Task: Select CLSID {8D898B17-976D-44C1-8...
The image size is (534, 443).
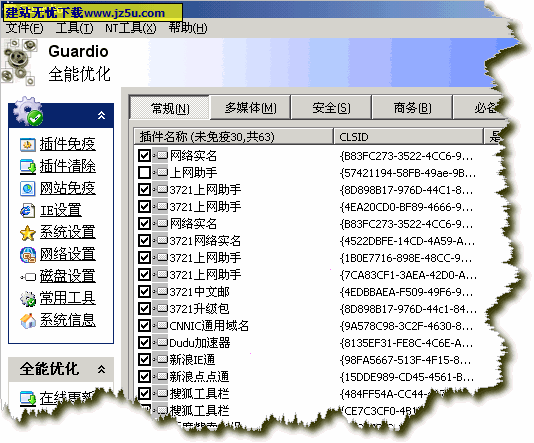Action: pos(406,190)
